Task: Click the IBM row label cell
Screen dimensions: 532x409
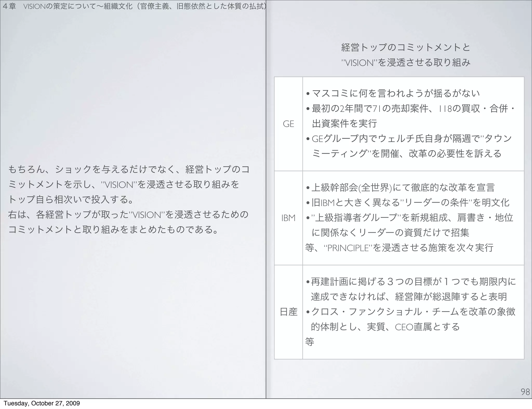Action: tap(288, 218)
